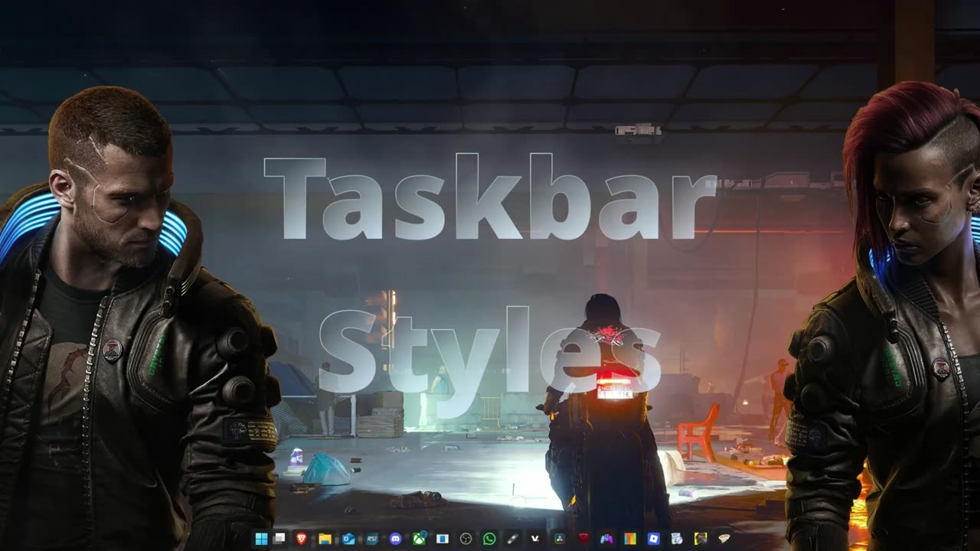Launch Brave browser from taskbar
The width and height of the screenshot is (980, 551).
tap(302, 539)
